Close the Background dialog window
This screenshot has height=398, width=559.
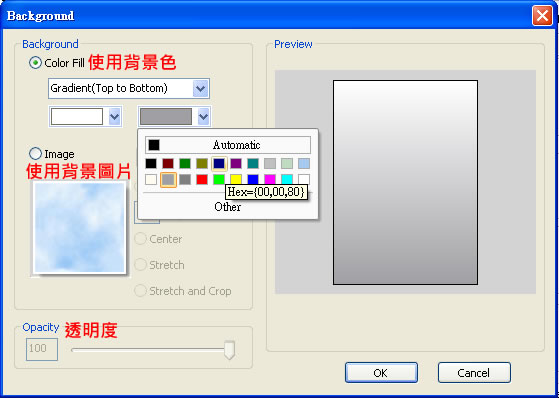click(x=542, y=16)
